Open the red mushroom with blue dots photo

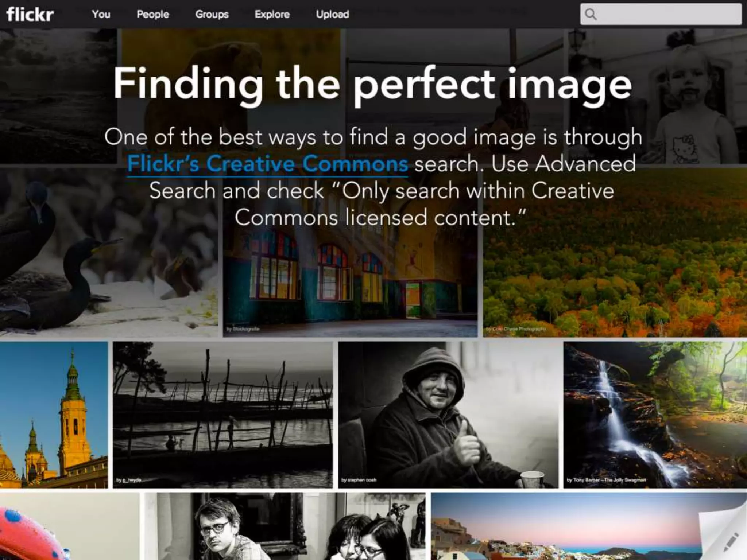[70, 526]
